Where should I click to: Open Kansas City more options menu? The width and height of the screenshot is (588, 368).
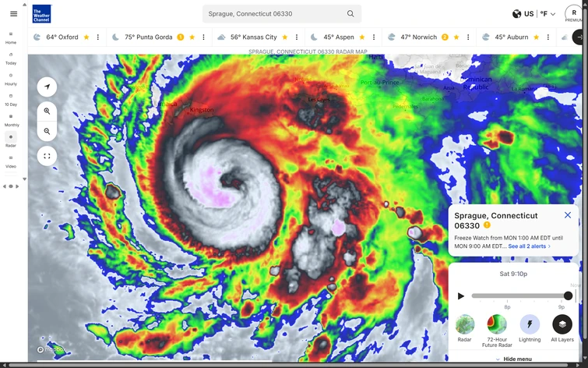pos(297,37)
